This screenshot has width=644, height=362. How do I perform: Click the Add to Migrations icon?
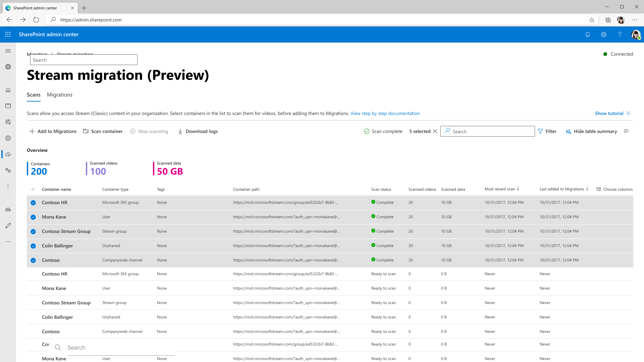coord(32,131)
